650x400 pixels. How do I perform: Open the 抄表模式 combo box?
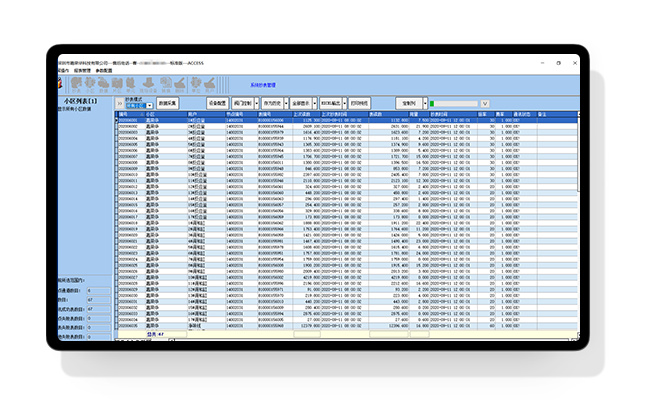tap(139, 106)
